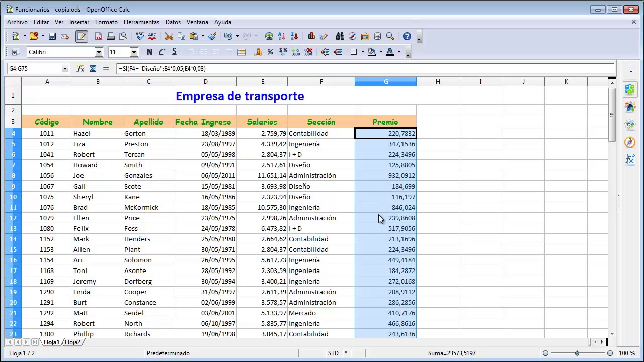The image size is (644, 362).
Task: Save the document with the floppy icon
Action: [52, 36]
